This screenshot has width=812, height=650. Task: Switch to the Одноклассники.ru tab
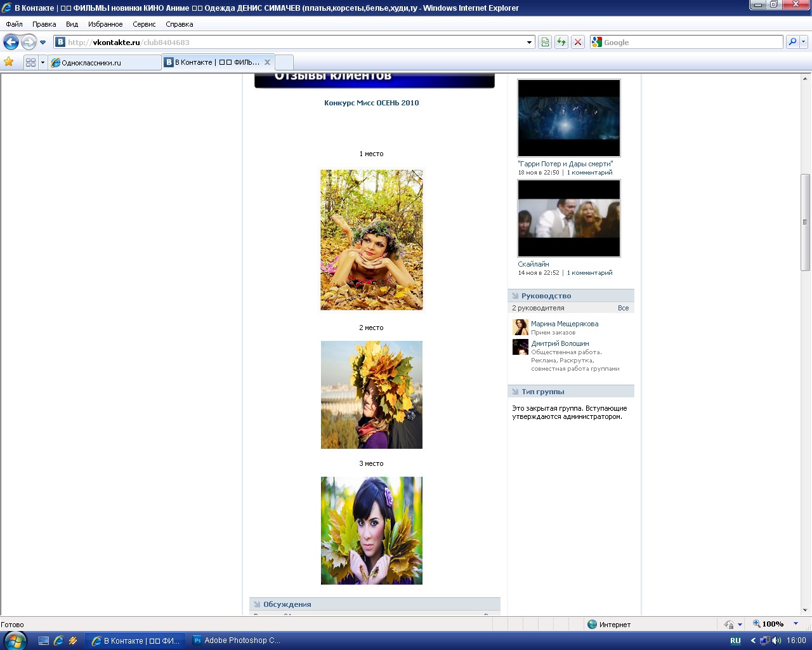(105, 62)
